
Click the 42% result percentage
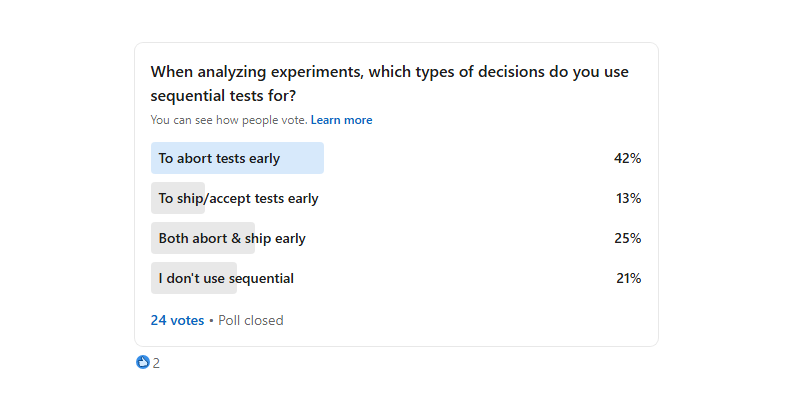pos(627,158)
